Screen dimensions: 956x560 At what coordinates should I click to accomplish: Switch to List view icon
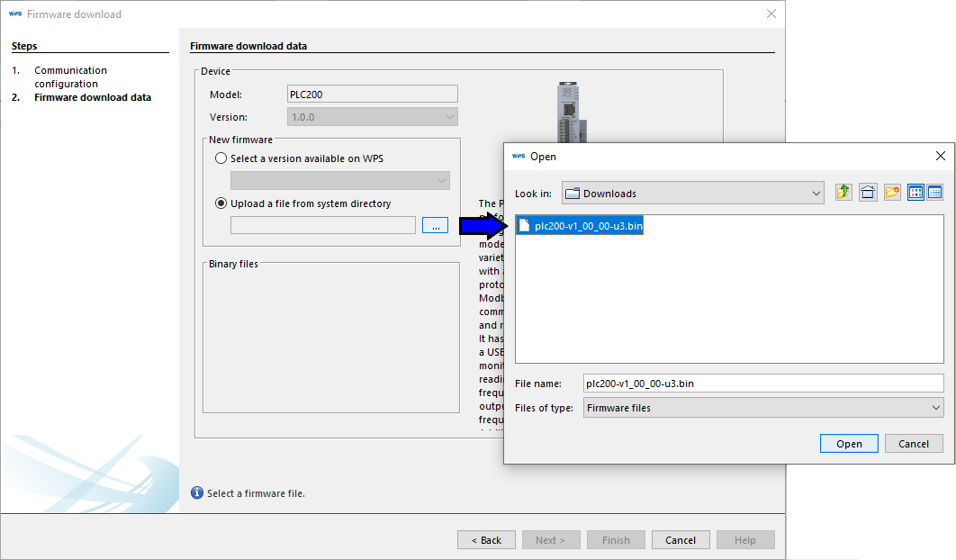[915, 193]
